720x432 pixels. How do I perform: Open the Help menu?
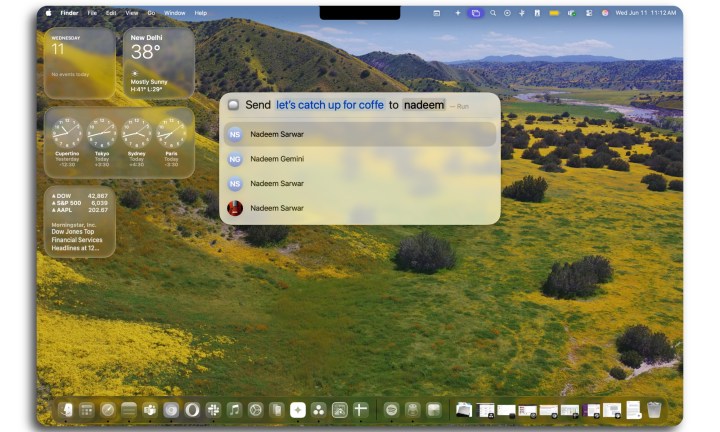point(201,13)
